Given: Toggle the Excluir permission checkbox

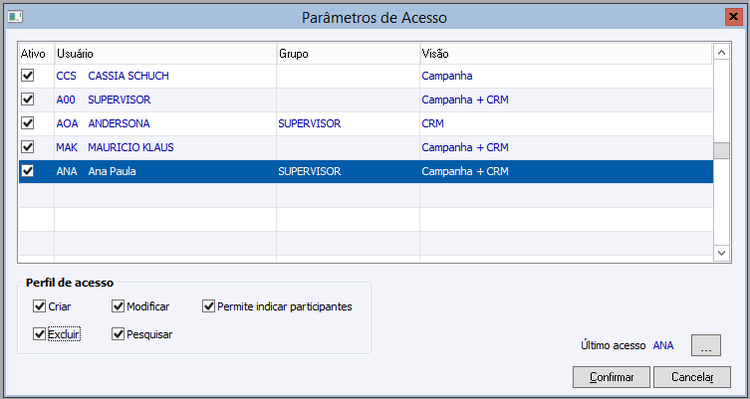Looking at the screenshot, I should [x=39, y=334].
